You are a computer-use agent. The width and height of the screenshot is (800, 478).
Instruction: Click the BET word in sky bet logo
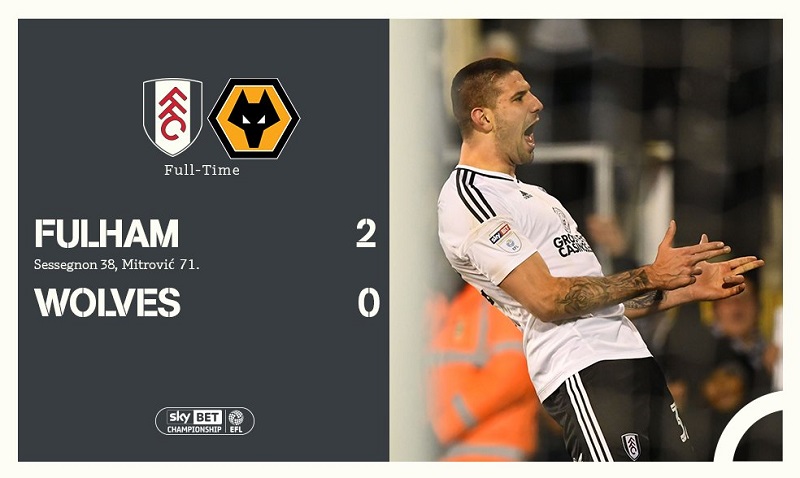tap(208, 417)
